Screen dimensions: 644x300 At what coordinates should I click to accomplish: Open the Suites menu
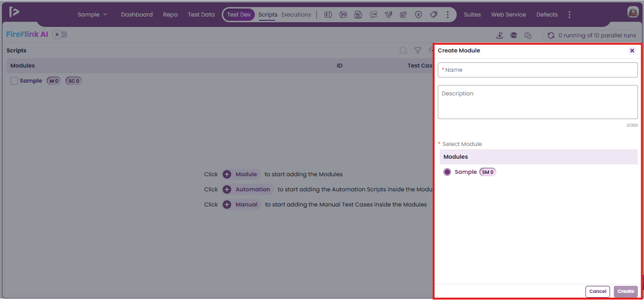pos(472,15)
